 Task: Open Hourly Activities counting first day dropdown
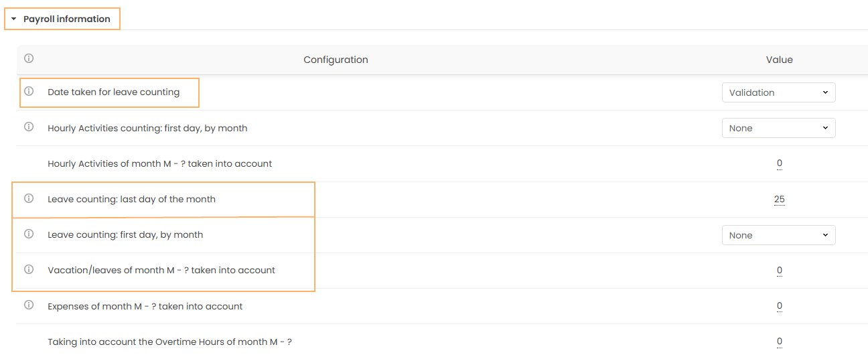[x=778, y=128]
